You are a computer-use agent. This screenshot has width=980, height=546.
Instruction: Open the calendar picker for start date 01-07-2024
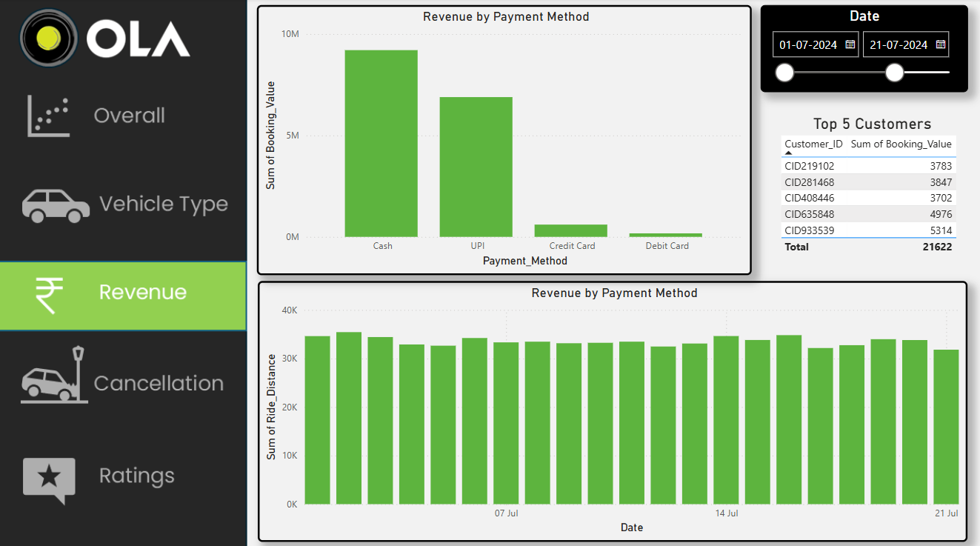click(850, 44)
